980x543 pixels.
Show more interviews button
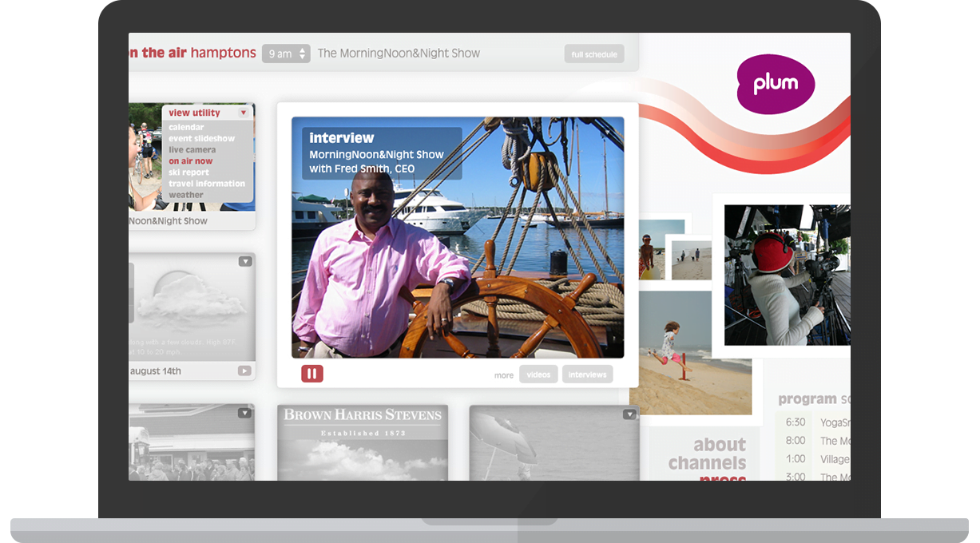(x=587, y=375)
